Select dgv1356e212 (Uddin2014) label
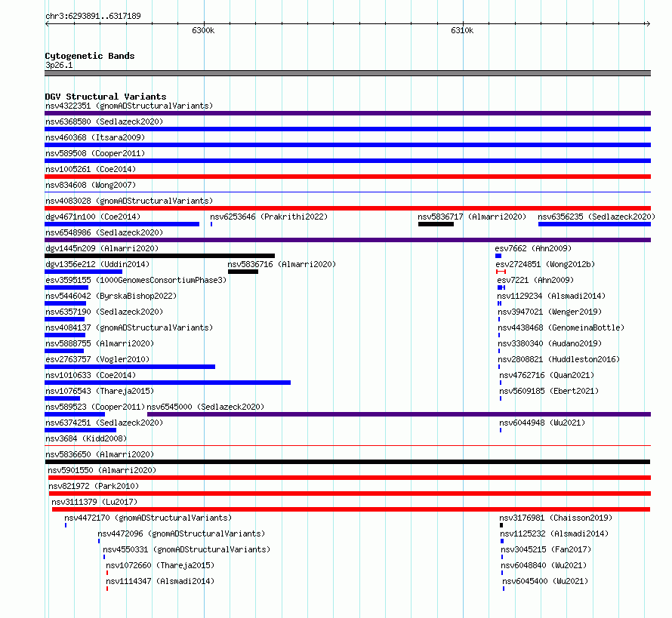Viewport: 672px width, 618px height. pyautogui.click(x=97, y=264)
